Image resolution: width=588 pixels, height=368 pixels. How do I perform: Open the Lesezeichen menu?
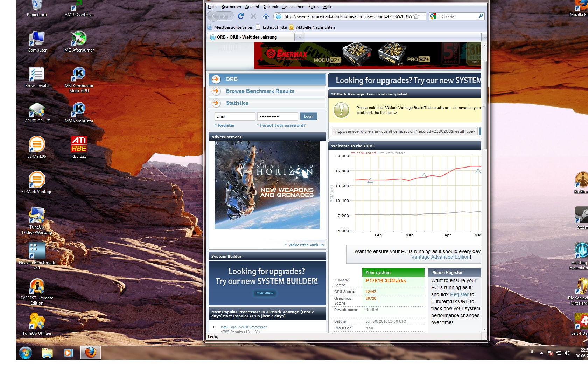[x=293, y=7]
